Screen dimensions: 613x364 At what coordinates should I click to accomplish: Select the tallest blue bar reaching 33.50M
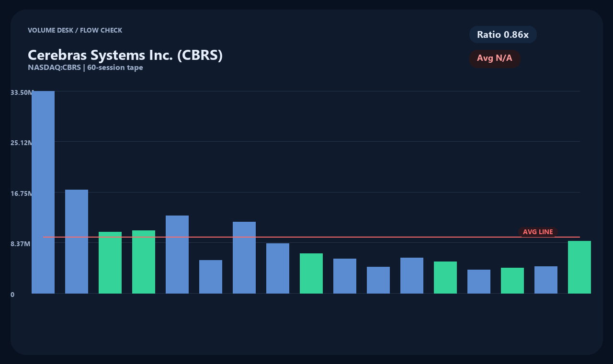(x=43, y=192)
